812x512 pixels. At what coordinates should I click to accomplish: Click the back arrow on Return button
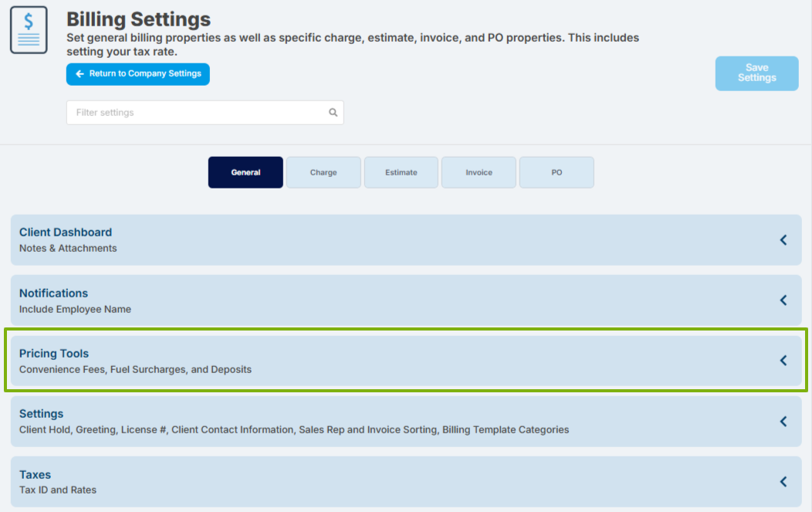(80, 74)
